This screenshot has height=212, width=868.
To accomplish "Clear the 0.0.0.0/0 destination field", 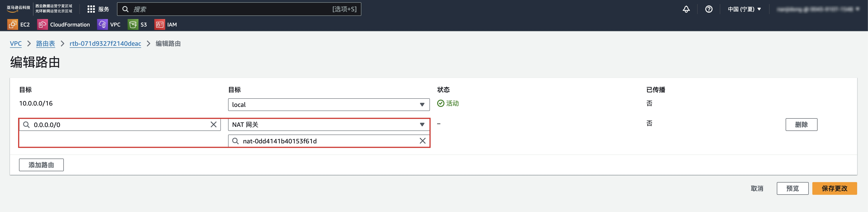I will click(x=213, y=125).
